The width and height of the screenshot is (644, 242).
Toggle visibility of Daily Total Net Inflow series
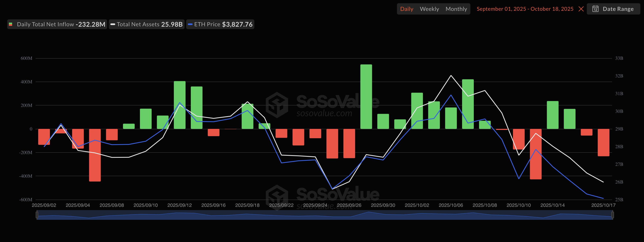coord(45,24)
